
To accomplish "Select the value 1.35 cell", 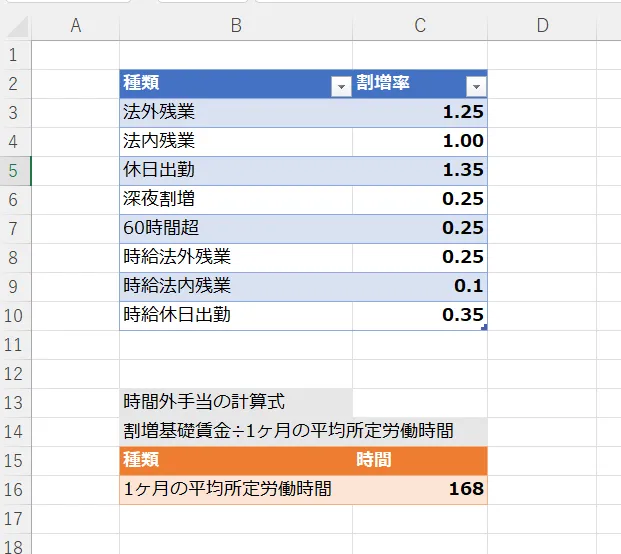I will coord(420,170).
